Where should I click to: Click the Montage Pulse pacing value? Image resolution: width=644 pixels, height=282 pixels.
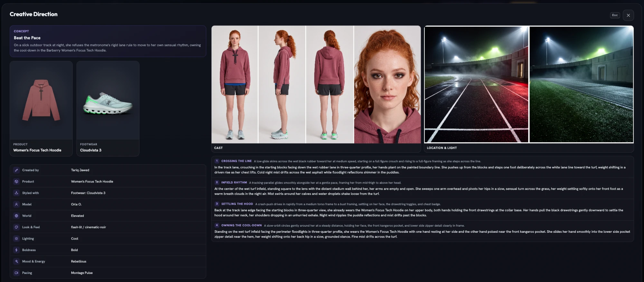coord(82,273)
